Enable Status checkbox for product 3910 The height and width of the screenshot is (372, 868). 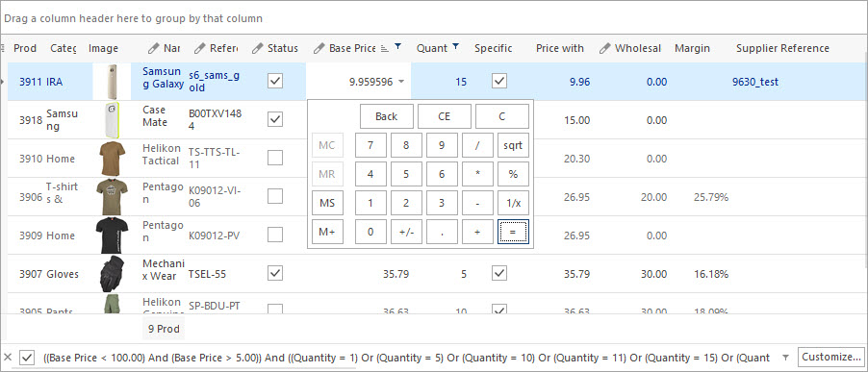(275, 158)
